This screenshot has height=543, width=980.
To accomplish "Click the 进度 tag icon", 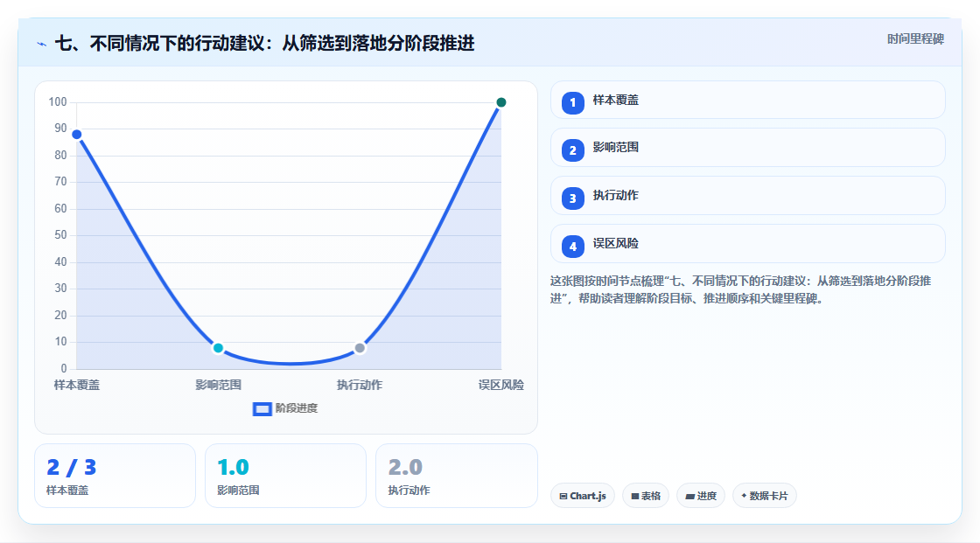I will pos(690,497).
